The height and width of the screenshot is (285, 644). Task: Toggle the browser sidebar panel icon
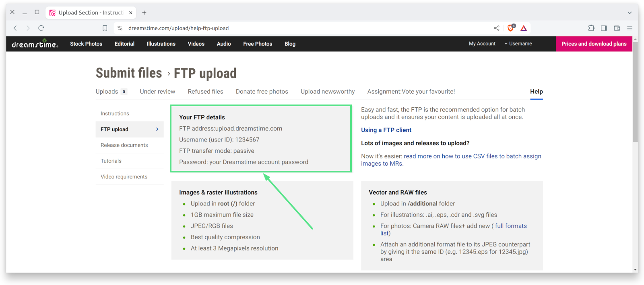point(604,28)
